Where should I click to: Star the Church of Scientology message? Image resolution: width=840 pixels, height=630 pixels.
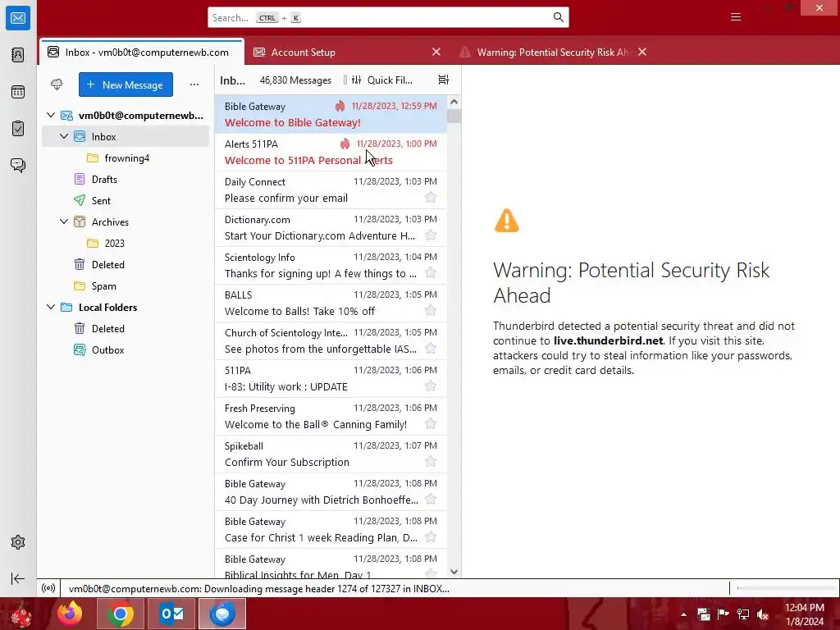click(430, 349)
